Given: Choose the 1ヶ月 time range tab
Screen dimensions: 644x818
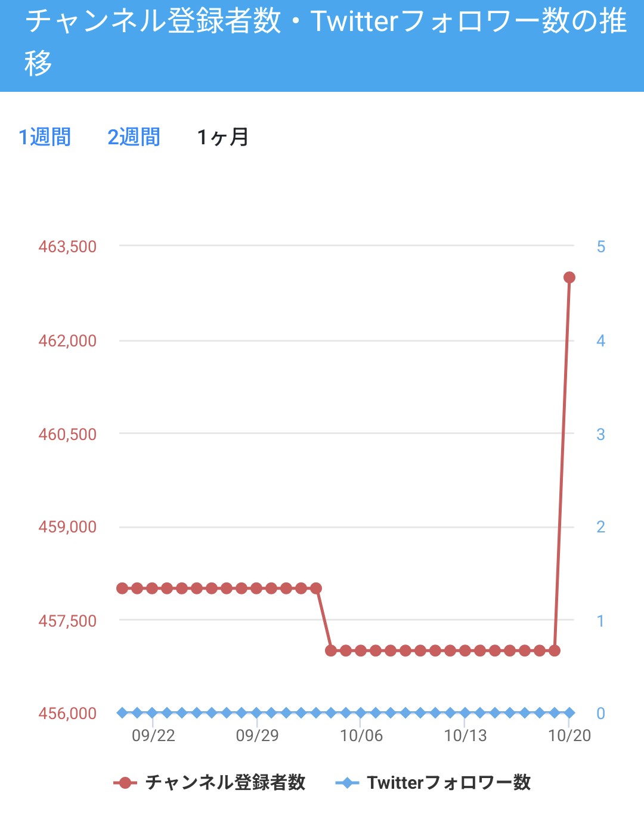Looking at the screenshot, I should pyautogui.click(x=222, y=137).
